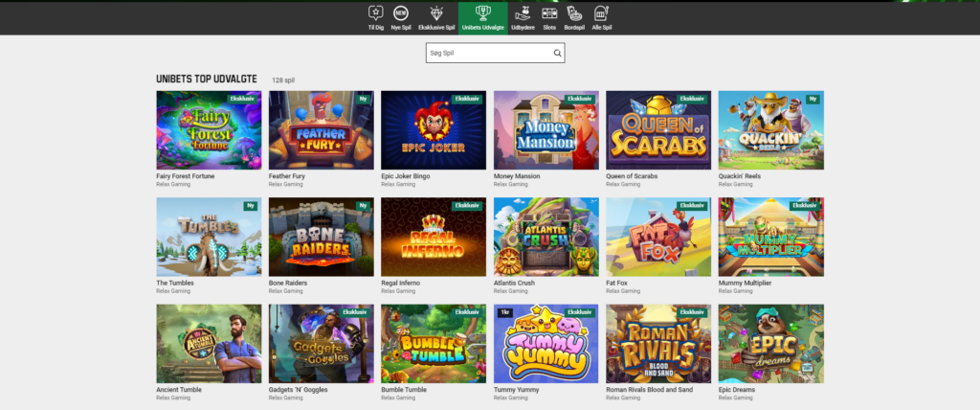980x410 pixels.
Task: Click the 128 spil count text
Action: point(283,80)
